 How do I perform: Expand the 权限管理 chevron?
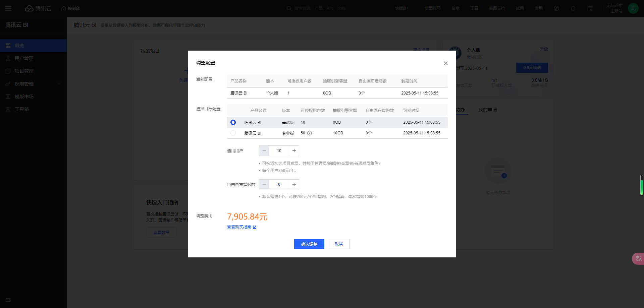tap(59, 84)
